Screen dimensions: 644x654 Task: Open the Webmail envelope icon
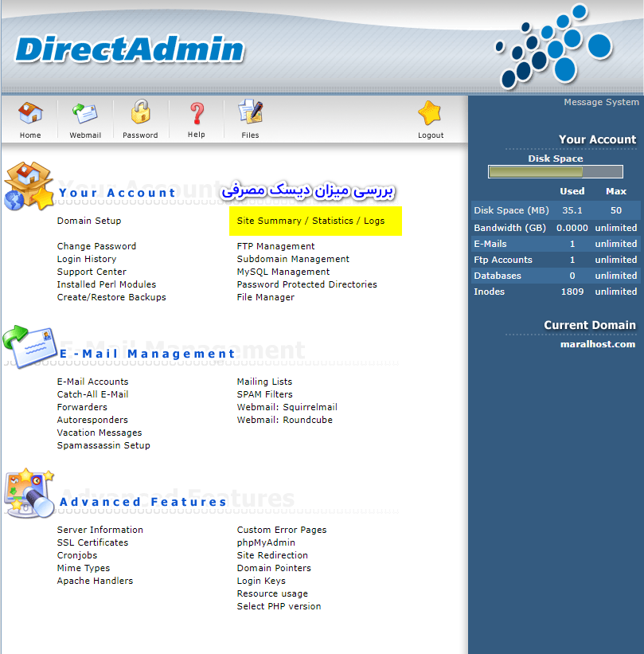click(85, 113)
